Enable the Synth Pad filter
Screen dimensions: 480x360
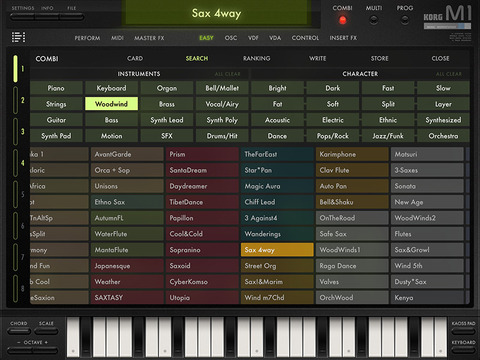pyautogui.click(x=56, y=136)
